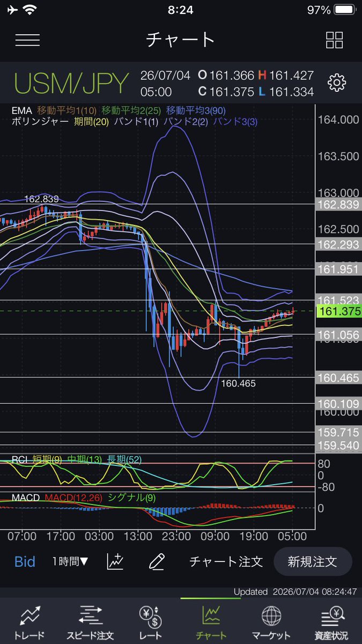The image size is (362, 644).
Task: Tap the Updated timestamp text
Action: pos(295,592)
